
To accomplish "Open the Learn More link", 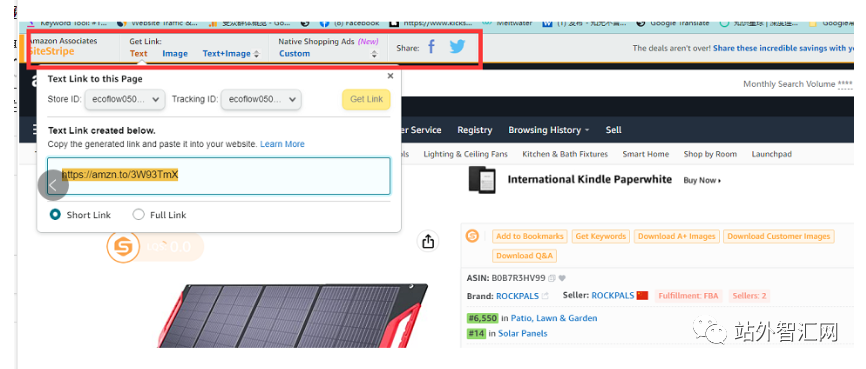I will point(282,144).
